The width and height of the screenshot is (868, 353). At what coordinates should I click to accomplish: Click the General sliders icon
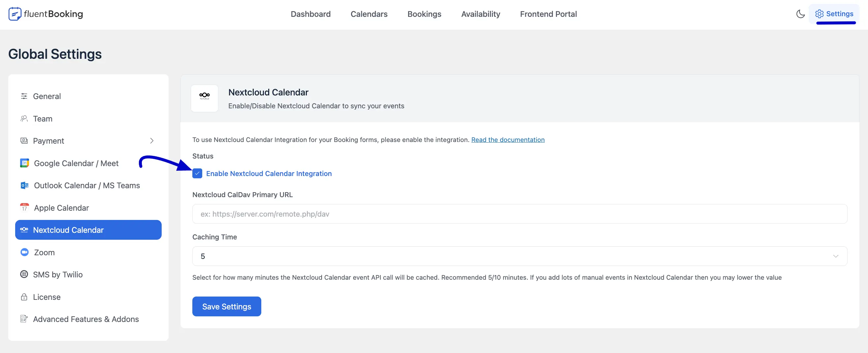(24, 96)
